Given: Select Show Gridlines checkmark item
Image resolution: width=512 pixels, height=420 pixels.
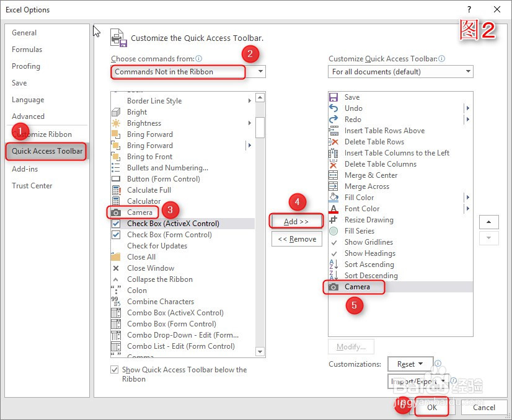Looking at the screenshot, I should click(400, 242).
